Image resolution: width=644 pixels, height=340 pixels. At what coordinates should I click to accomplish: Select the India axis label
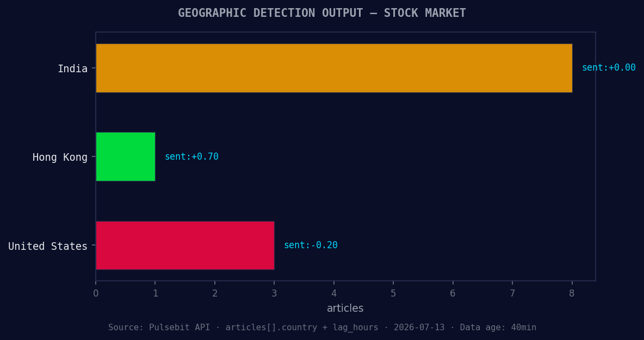point(72,68)
